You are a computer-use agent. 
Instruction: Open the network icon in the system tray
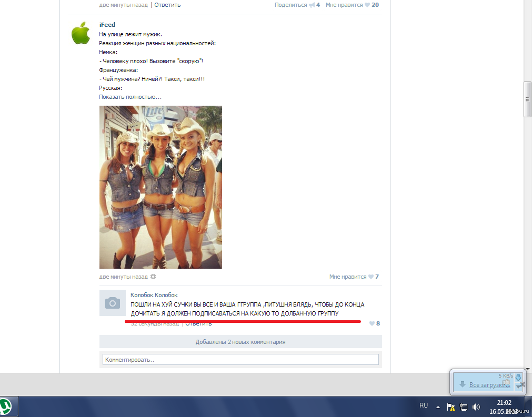464,406
